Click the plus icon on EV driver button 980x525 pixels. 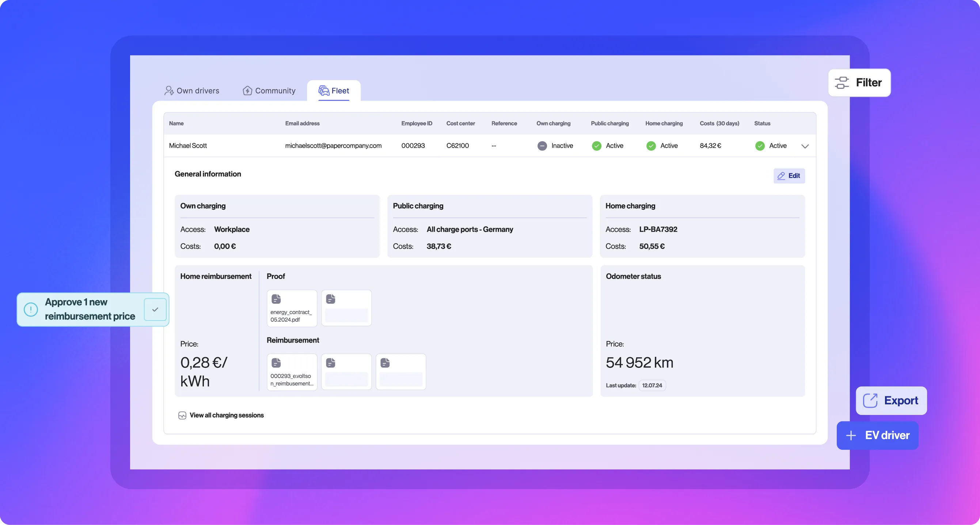pos(851,435)
